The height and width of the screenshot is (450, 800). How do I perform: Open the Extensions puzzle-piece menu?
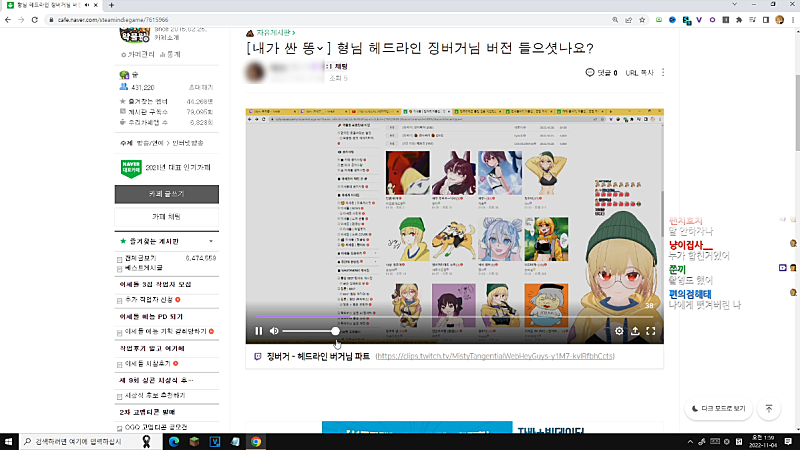(739, 20)
